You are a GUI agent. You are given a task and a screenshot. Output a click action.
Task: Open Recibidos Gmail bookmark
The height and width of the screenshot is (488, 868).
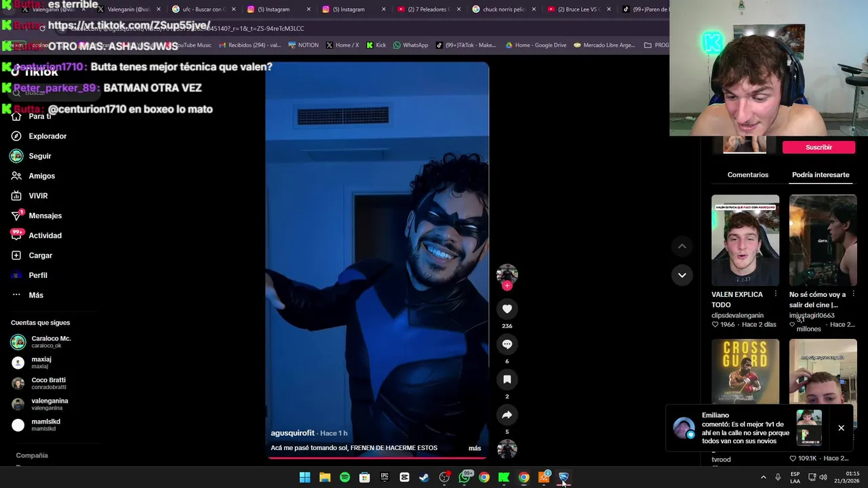click(249, 45)
